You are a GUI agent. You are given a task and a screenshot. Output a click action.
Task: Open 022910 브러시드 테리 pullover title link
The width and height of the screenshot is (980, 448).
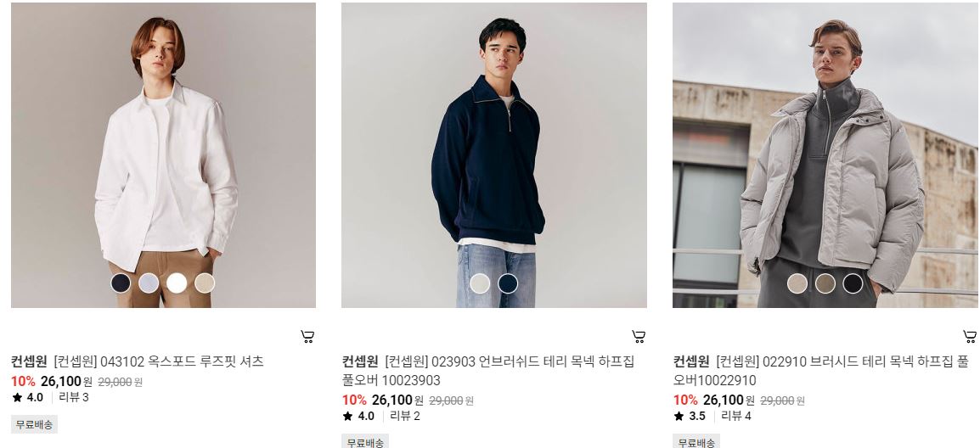(820, 371)
